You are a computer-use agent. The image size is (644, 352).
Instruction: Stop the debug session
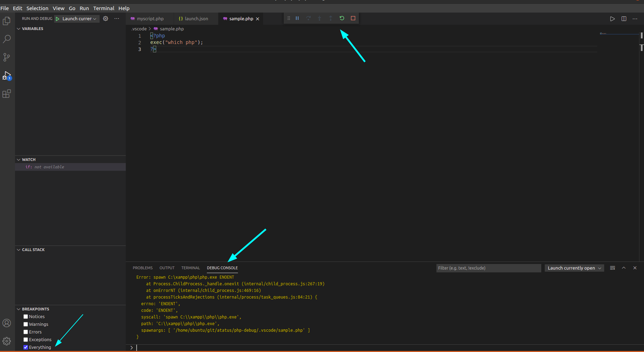pyautogui.click(x=353, y=18)
